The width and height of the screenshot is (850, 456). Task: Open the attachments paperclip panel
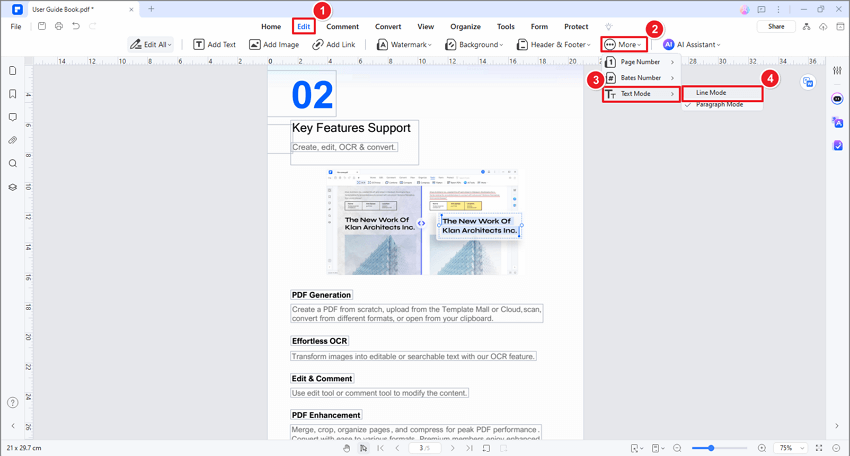pyautogui.click(x=12, y=140)
